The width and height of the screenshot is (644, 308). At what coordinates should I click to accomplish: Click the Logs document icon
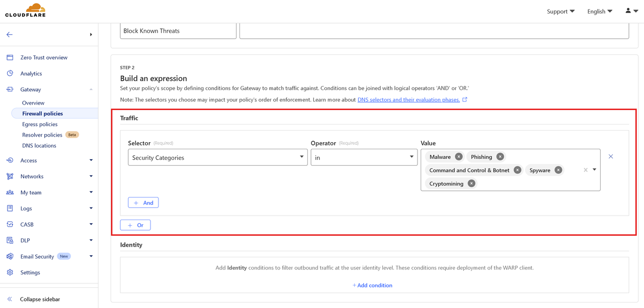10,209
